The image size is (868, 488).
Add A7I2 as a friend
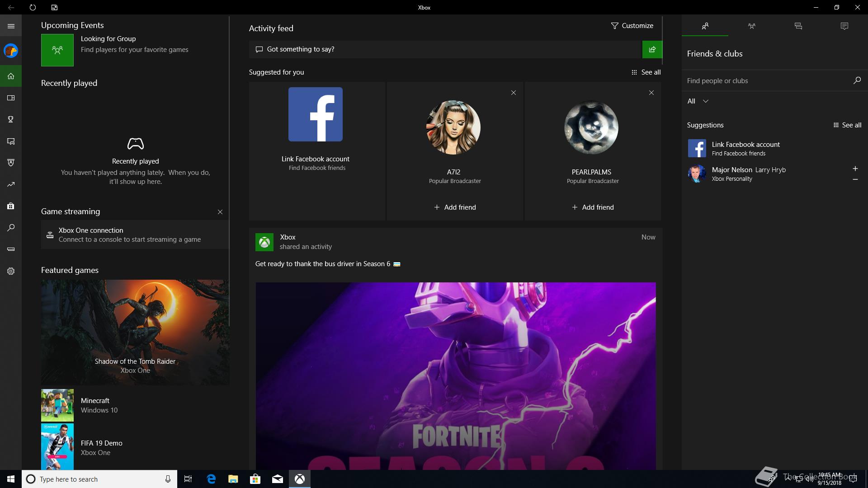pos(455,207)
